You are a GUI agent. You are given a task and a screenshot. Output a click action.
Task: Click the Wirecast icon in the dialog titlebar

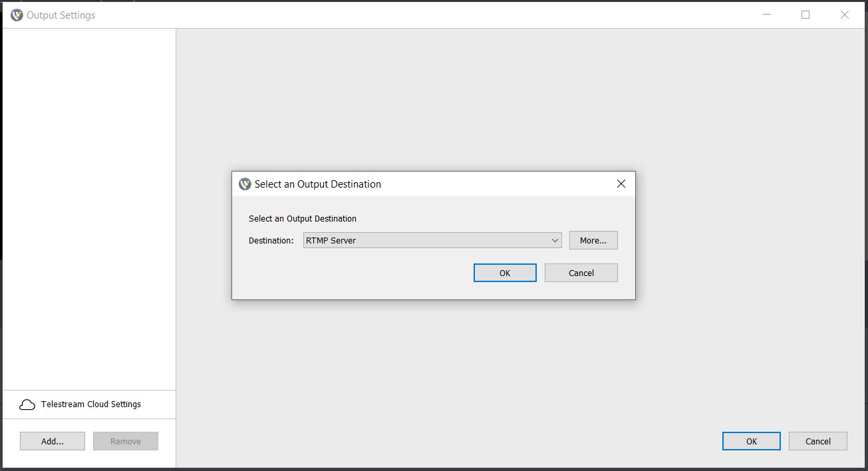244,184
